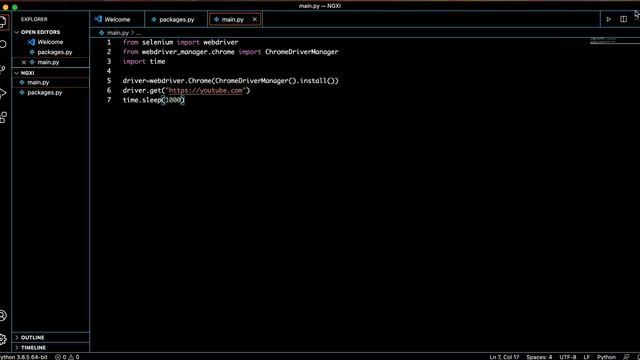Click 'webdriver' at end of line 1
Image resolution: width=640 pixels, height=360 pixels.
point(221,42)
